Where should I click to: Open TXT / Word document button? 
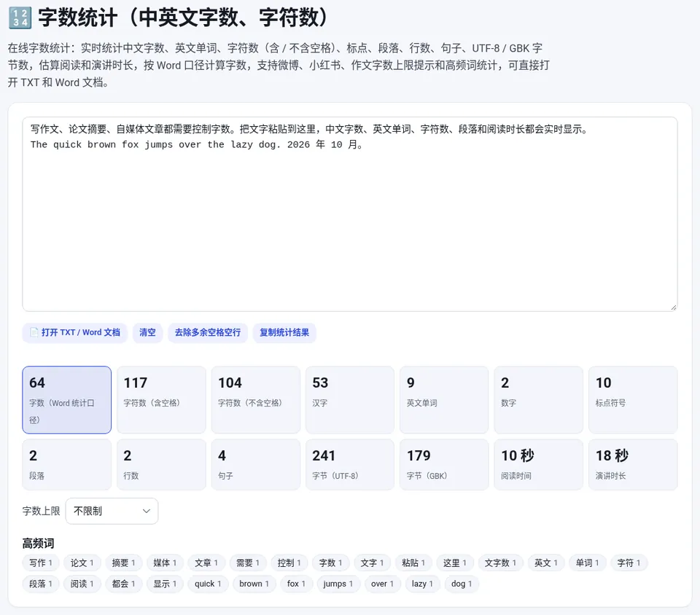pyautogui.click(x=74, y=333)
